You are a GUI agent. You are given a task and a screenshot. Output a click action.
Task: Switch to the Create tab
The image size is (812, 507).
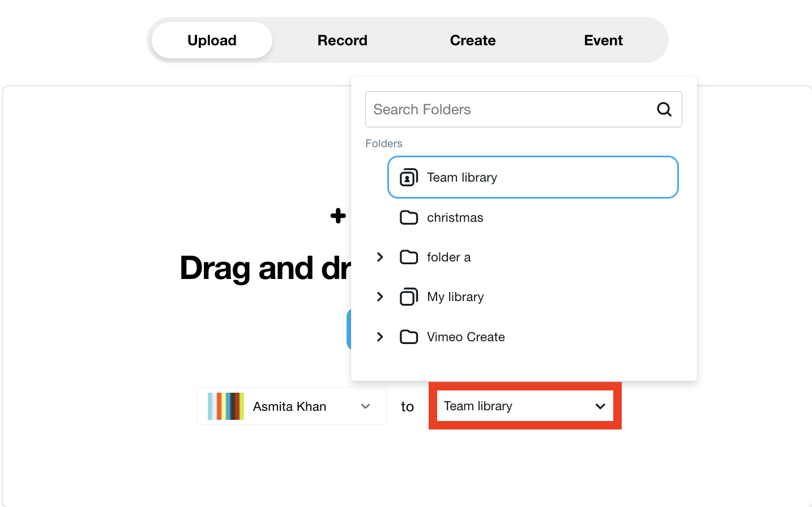point(472,40)
